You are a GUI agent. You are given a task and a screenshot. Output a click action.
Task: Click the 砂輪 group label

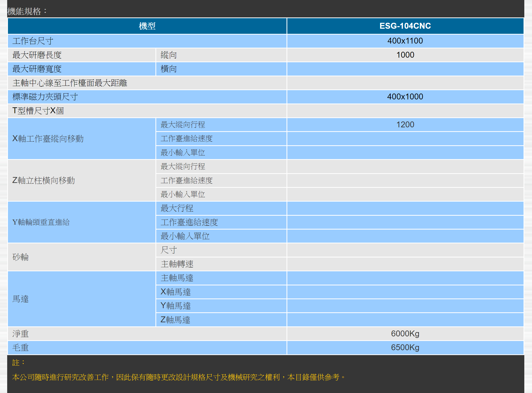21,257
